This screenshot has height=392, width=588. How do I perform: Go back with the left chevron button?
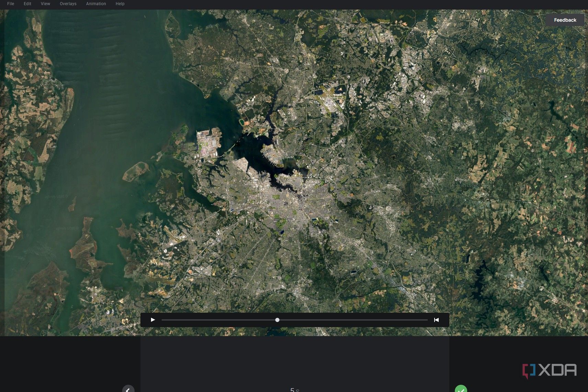click(x=128, y=389)
